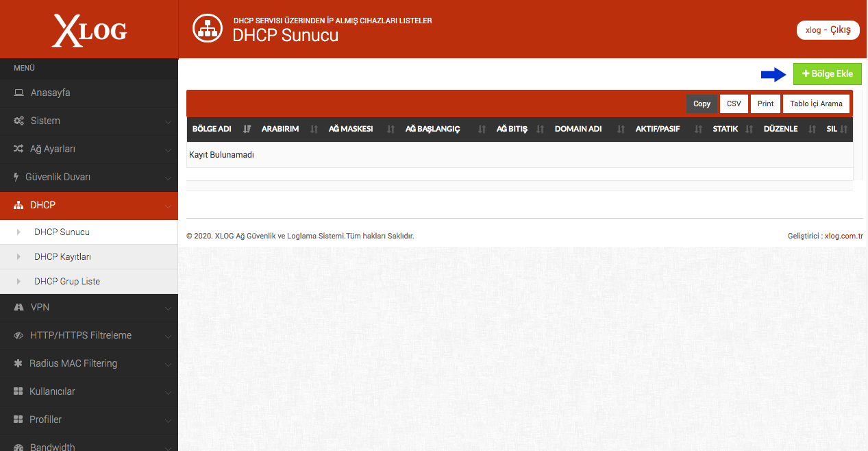Screen dimensions: 868x451
Task: Open the DHCP Grup Liste submenu item
Action: (89, 282)
